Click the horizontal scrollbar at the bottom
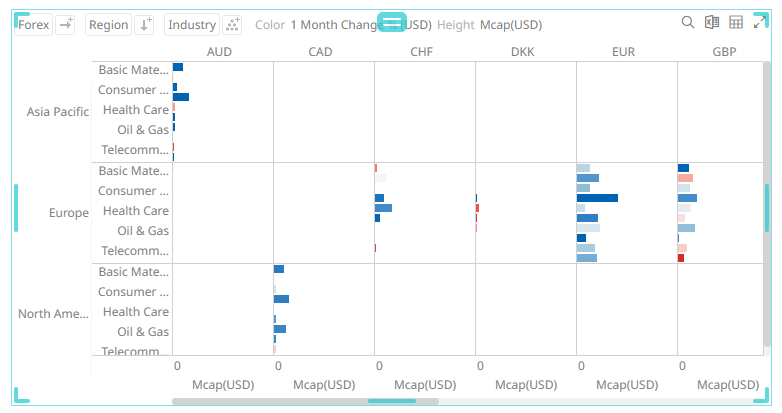 (x=305, y=401)
